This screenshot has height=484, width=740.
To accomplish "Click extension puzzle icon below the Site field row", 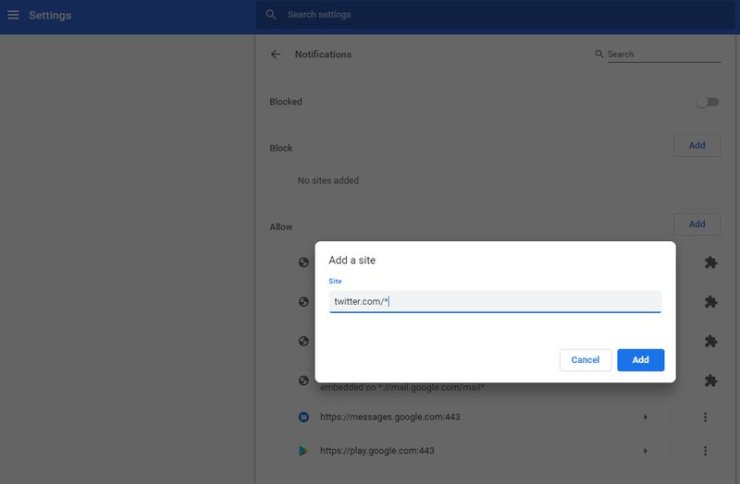I will tap(711, 341).
